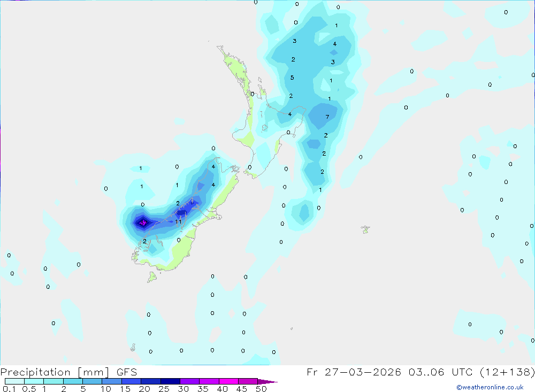This screenshot has width=535, height=392.
Task: Click the legend swatch between 30 and 35
Action: [x=190, y=381]
